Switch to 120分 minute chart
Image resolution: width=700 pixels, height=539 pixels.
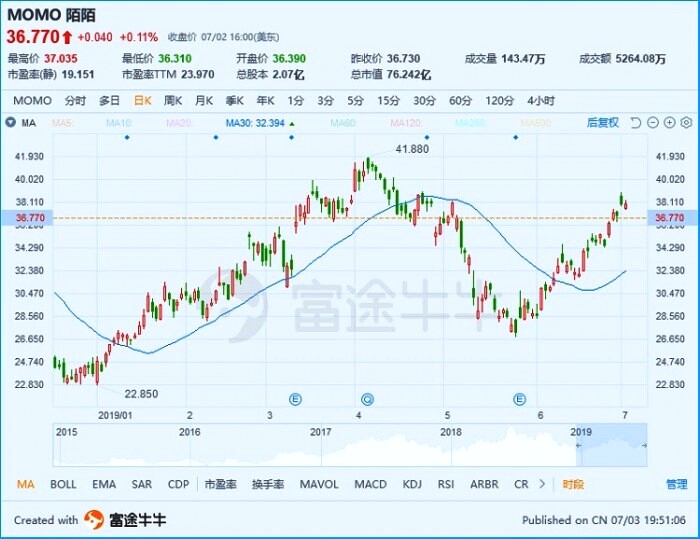pos(500,100)
